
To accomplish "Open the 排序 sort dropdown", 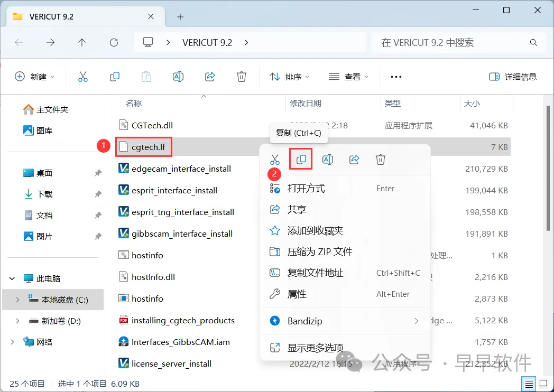I will [x=289, y=77].
